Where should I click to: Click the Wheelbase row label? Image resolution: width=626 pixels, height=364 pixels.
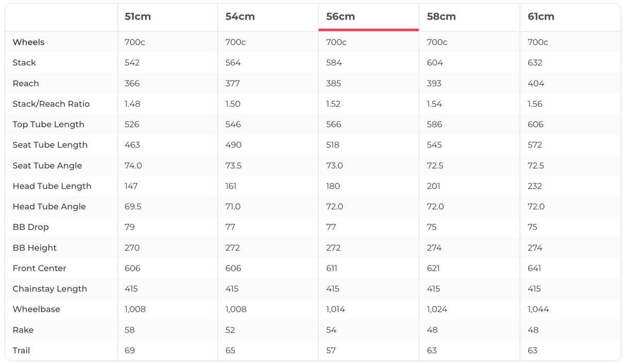click(36, 309)
